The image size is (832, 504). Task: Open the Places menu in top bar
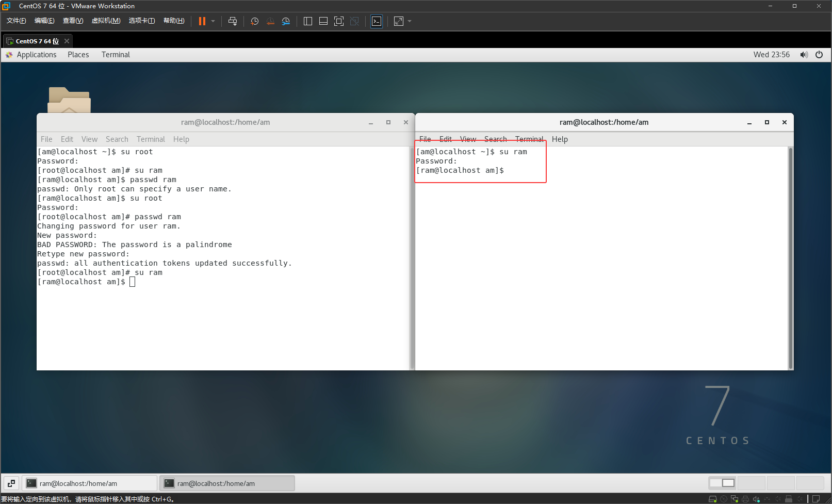click(78, 55)
